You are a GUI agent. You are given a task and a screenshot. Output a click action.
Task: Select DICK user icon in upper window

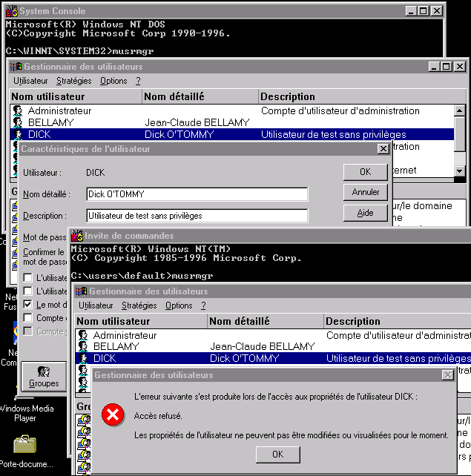[18, 134]
